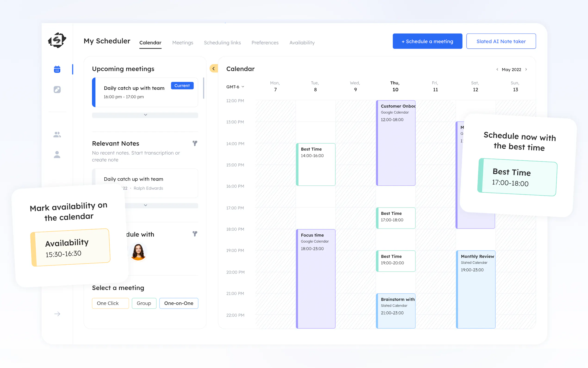Open the single user profile icon
The image size is (588, 368).
click(57, 155)
